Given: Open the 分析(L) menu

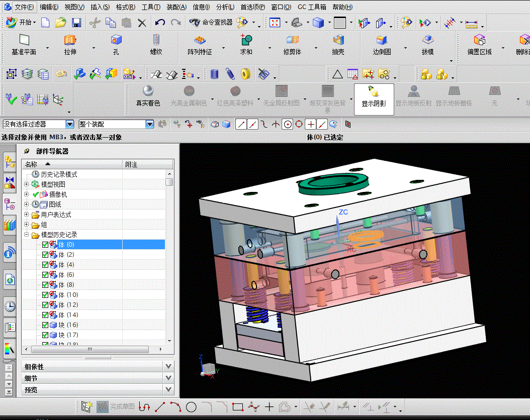Looking at the screenshot, I should 225,7.
